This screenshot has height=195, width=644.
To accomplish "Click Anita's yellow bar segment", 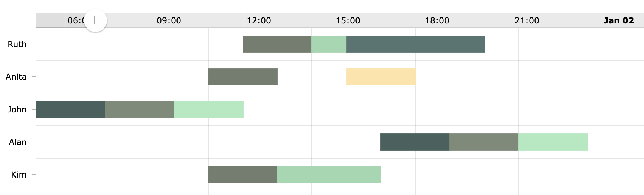I will coord(381,77).
